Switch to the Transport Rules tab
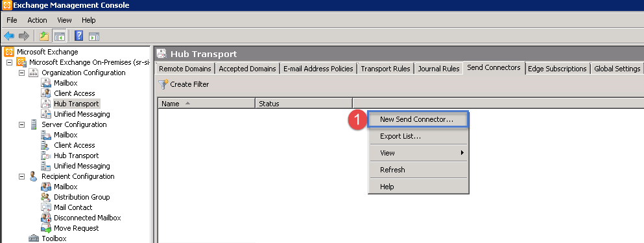 (386, 69)
